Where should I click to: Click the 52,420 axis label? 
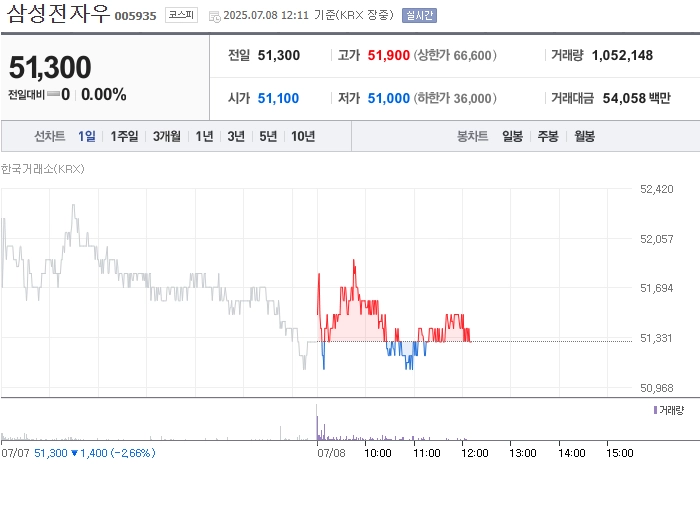coord(656,189)
